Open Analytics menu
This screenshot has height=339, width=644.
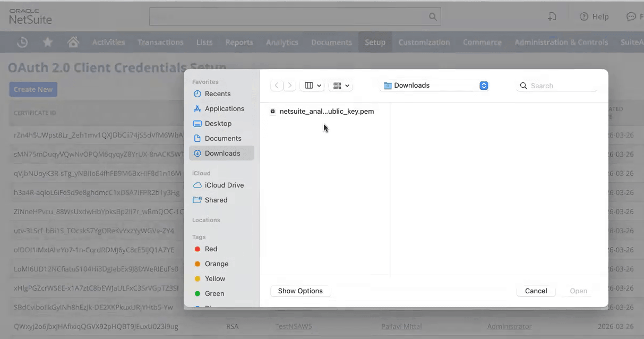(282, 42)
